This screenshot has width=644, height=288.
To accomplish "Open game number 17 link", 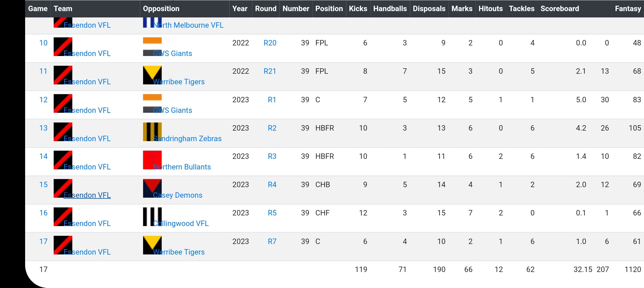I will coord(43,241).
